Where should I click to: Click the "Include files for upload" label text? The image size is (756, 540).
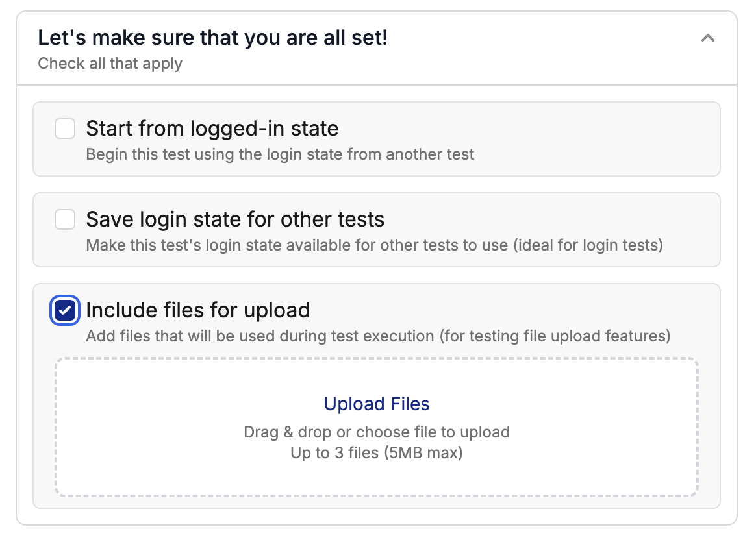[197, 310]
